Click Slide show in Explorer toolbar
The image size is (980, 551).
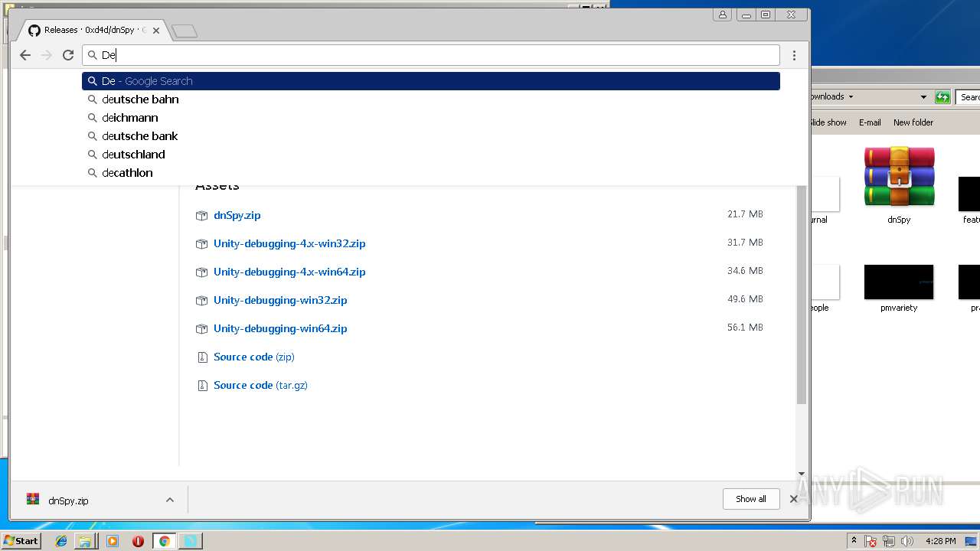click(828, 122)
